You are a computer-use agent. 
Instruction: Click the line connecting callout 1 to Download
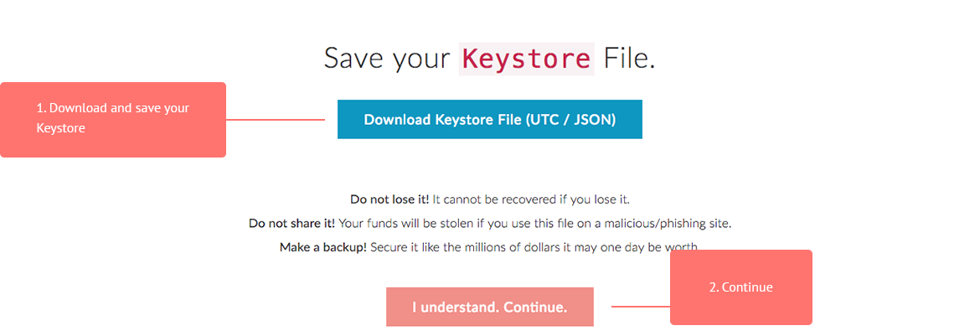[x=276, y=120]
